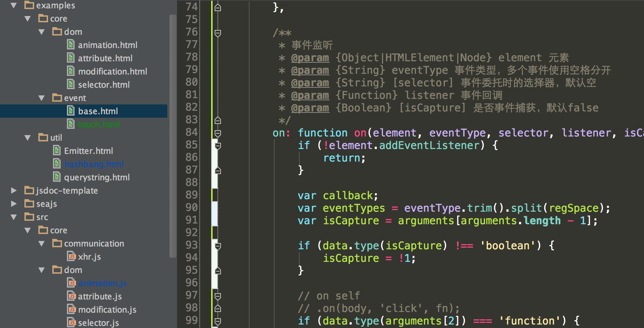Screen dimensions: 644x328
Task: Open xhr.js file
Action: [90, 257]
